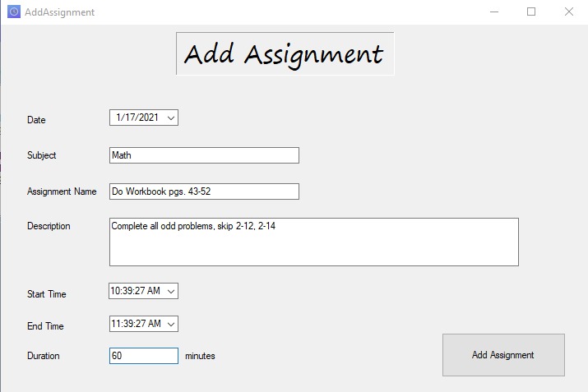Click into the Assignment Name text field
This screenshot has width=588, height=392.
pos(204,191)
